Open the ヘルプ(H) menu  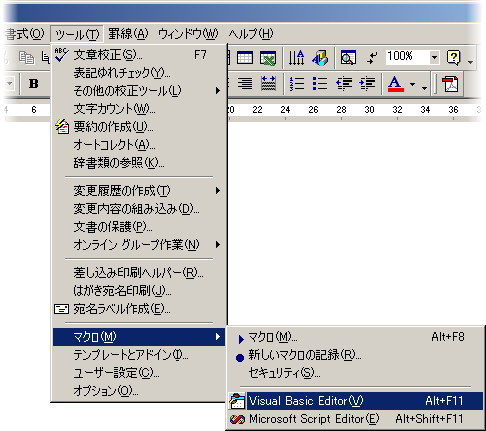click(251, 34)
